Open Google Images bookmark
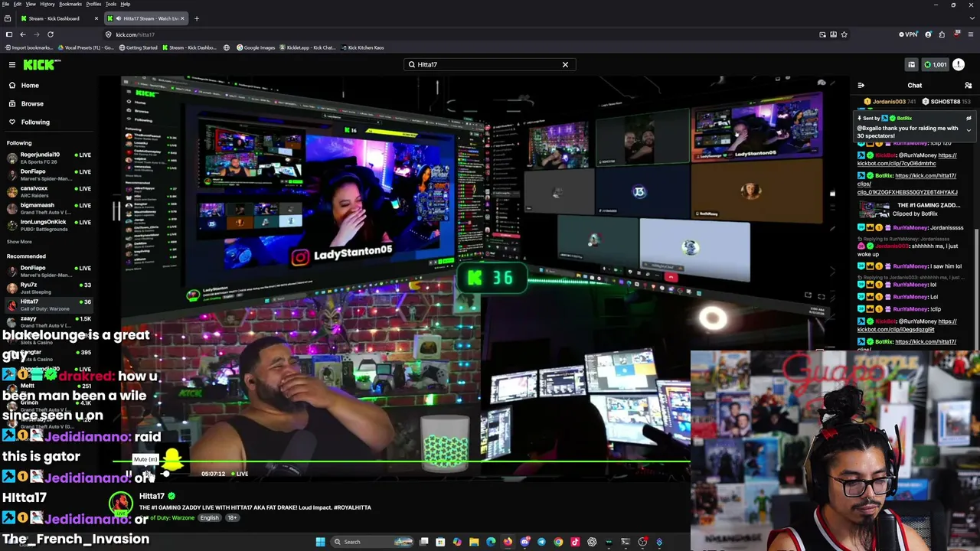The image size is (980, 551). tap(255, 47)
